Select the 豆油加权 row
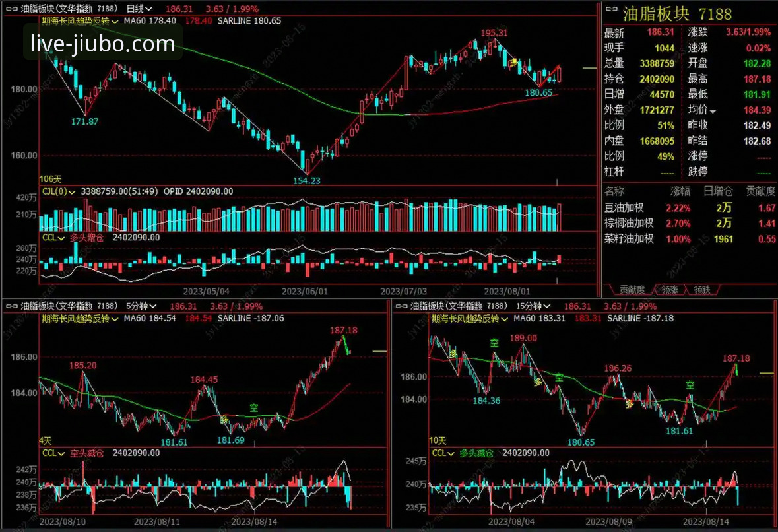 tap(627, 208)
